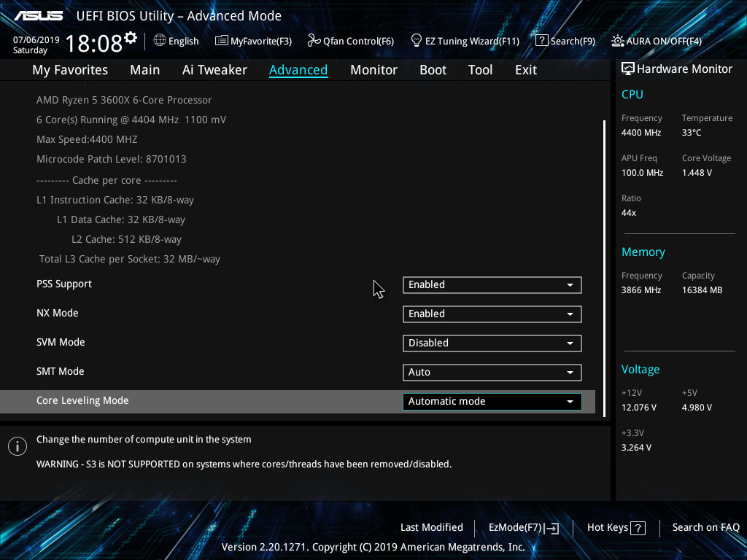Click Max Speed:4400 MHZ text

87,139
